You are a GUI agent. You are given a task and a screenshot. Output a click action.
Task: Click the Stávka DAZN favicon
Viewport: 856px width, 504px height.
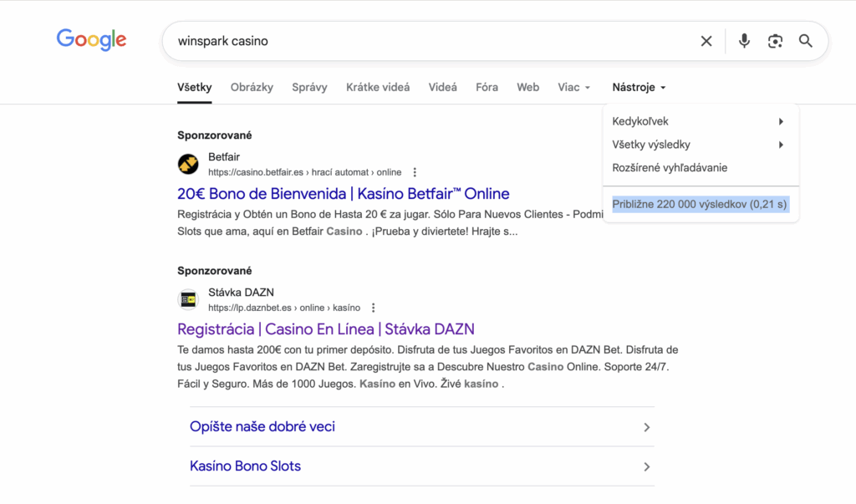coord(188,299)
